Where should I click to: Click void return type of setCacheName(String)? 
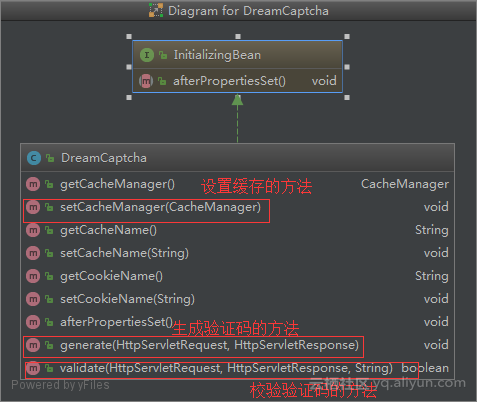coord(436,253)
